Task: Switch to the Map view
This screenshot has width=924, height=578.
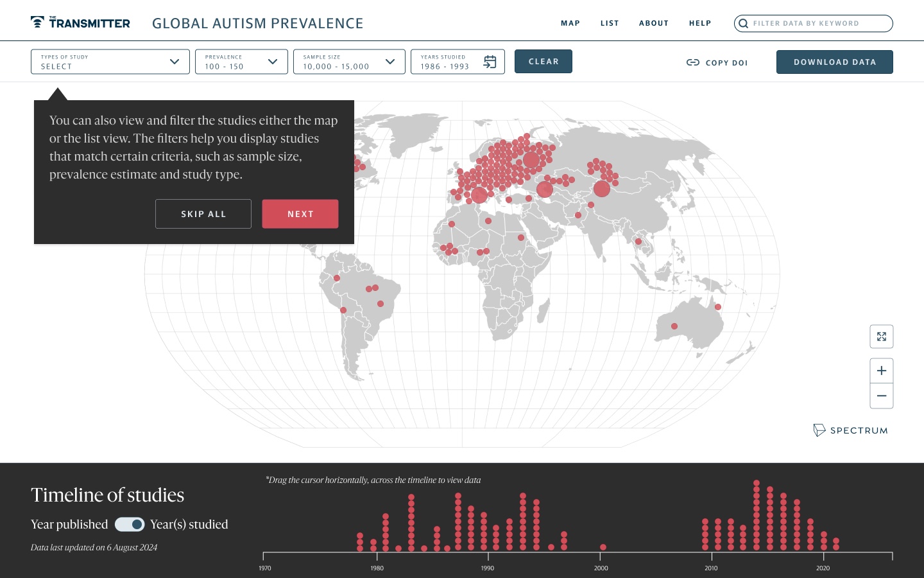Action: (570, 23)
